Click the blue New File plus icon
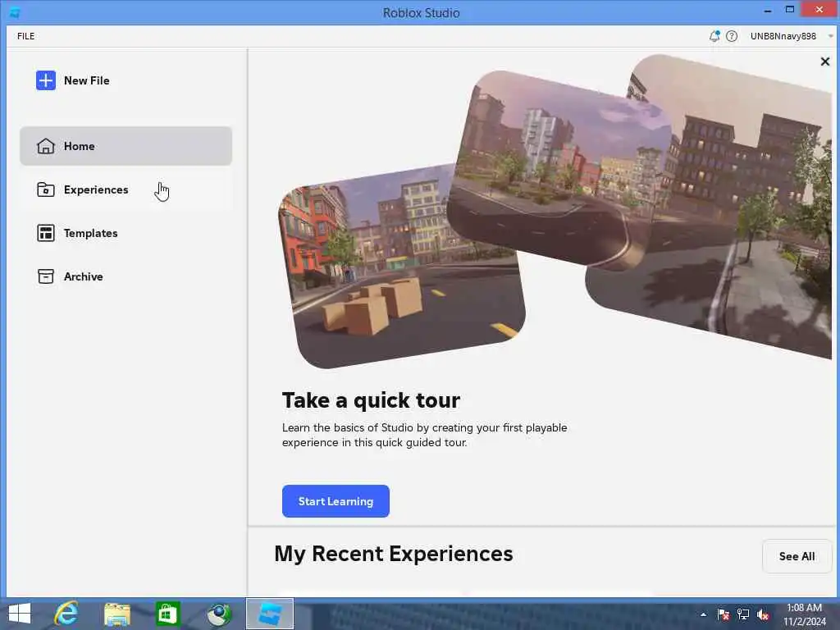The image size is (840, 630). tap(46, 80)
